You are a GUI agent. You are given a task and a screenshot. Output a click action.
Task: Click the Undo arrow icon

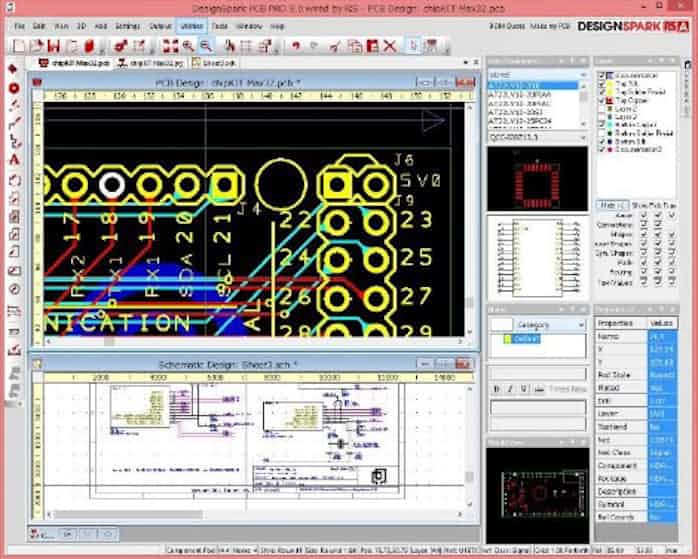(x=296, y=45)
